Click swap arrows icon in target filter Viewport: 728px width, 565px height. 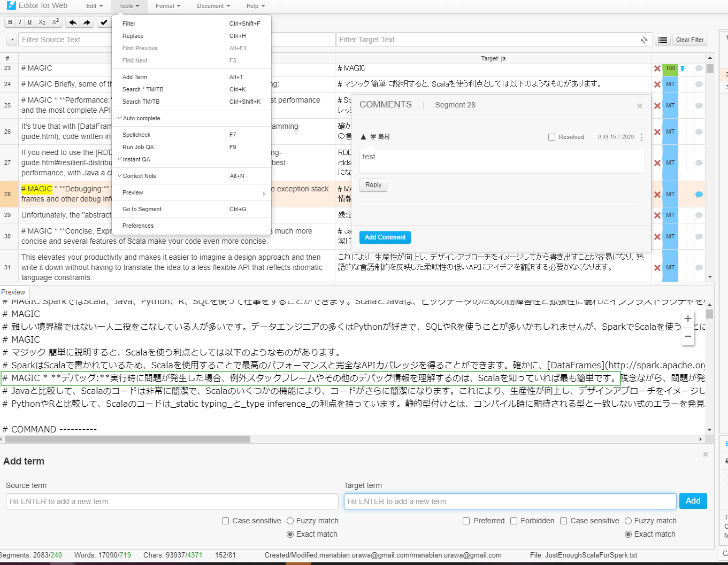pos(644,40)
